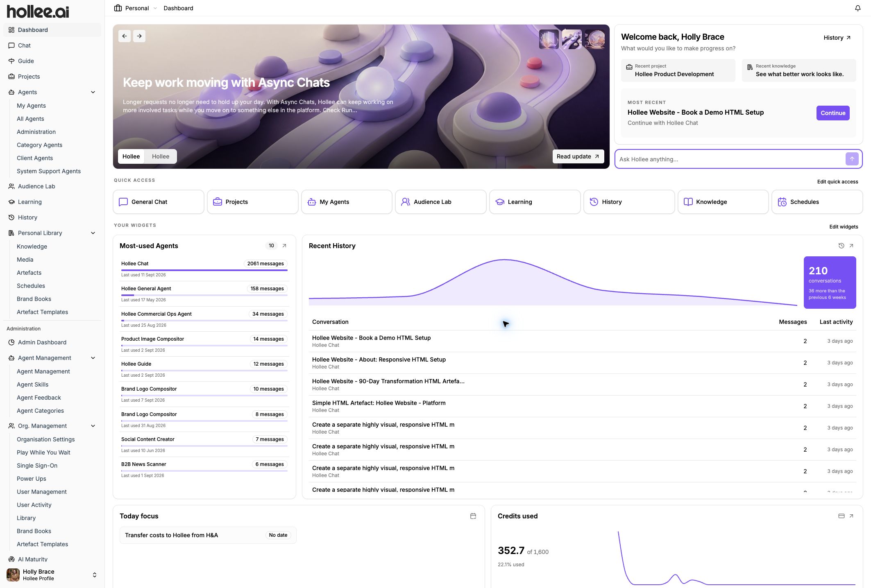The height and width of the screenshot is (588, 871).
Task: Open the Personal workspace dropdown
Action: tap(136, 8)
